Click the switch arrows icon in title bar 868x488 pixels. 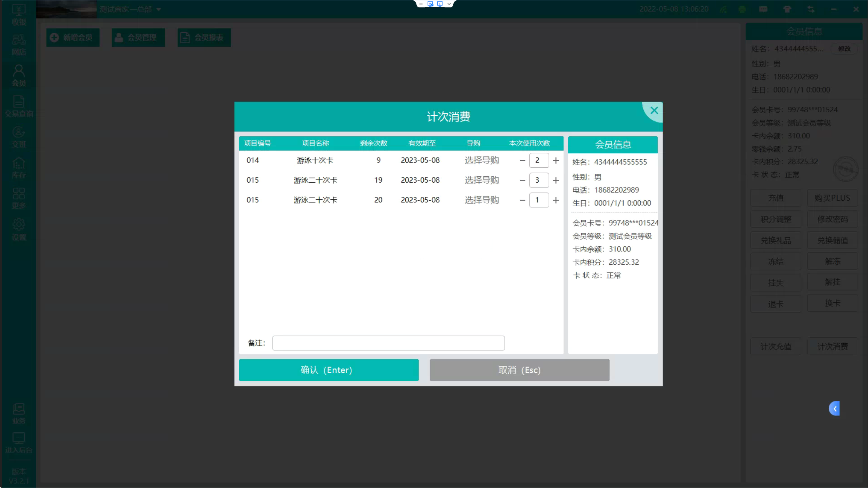[811, 9]
